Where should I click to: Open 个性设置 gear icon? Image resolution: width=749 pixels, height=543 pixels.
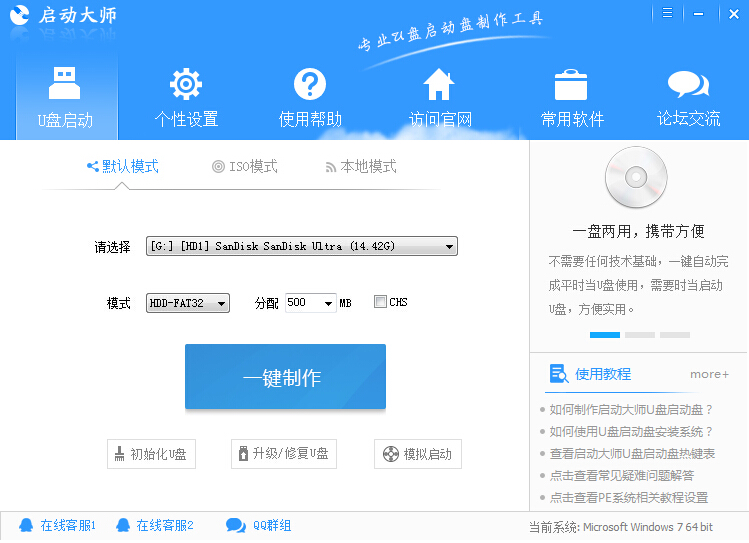coord(186,84)
